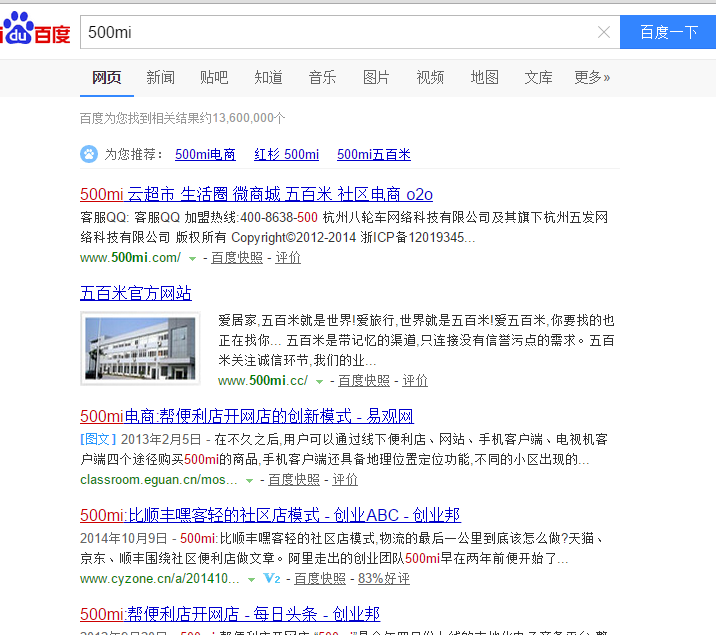Click the 13,600,000 result count text
Screen dimensions: 716x635
[x=242, y=118]
